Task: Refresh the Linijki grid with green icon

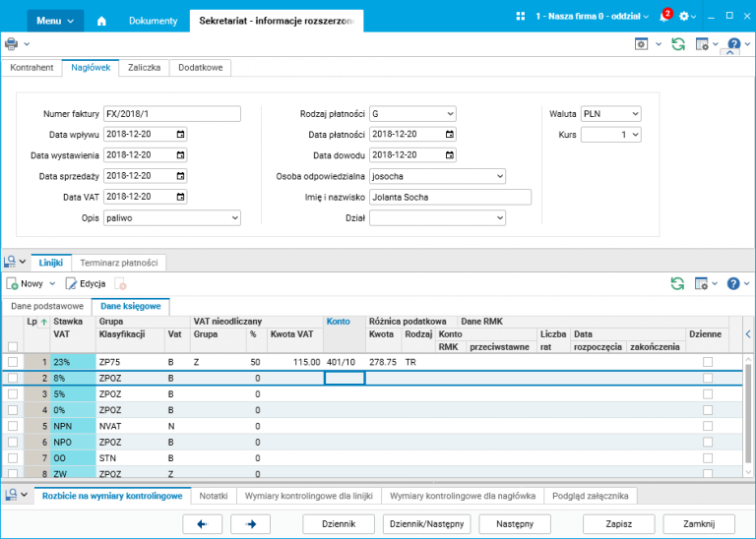Action: click(x=677, y=283)
